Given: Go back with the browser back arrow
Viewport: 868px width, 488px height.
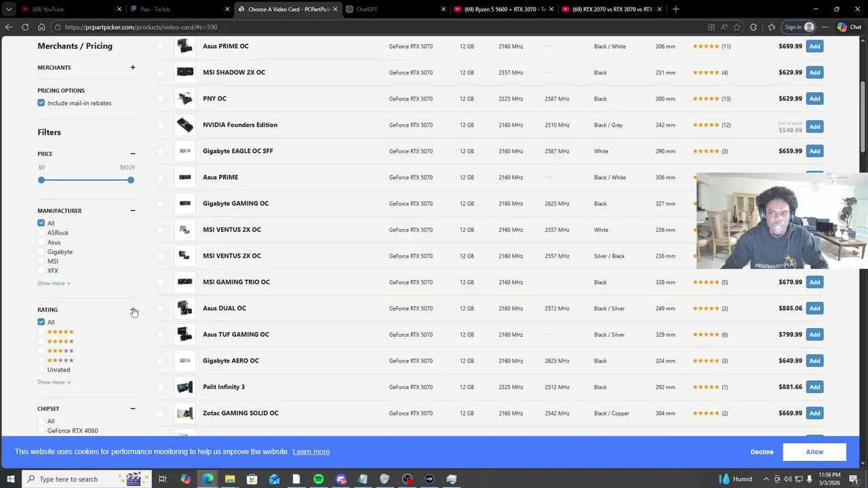Looking at the screenshot, I should coord(9,27).
